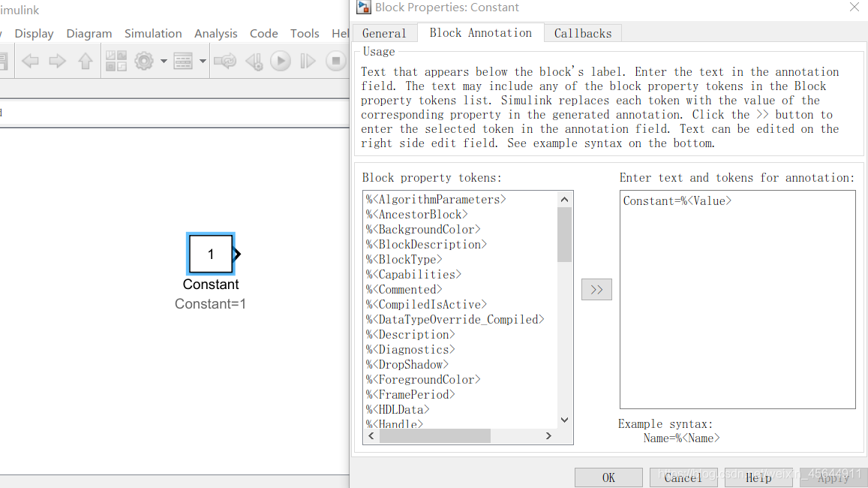
Task: Select the %<FramePeriod> token
Action: (410, 394)
